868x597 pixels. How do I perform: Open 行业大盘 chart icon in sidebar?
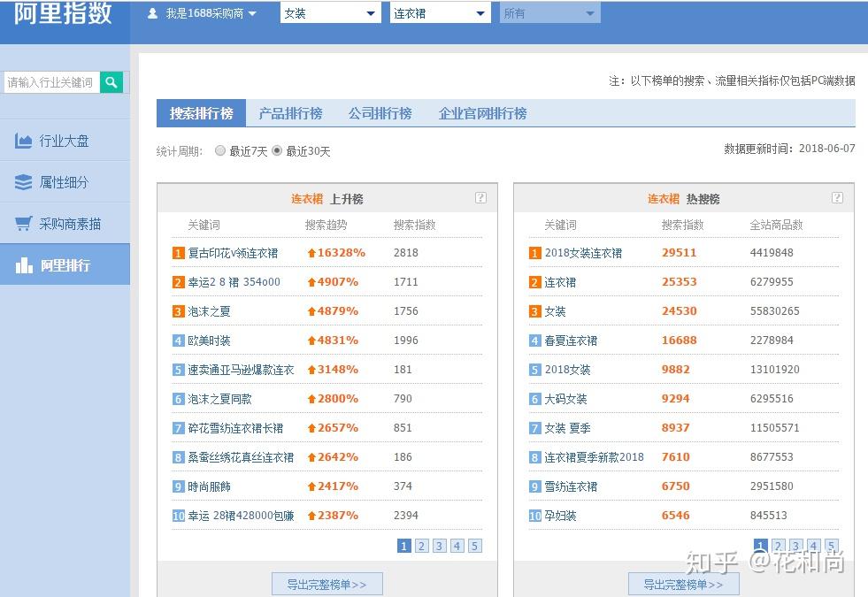pyautogui.click(x=23, y=142)
